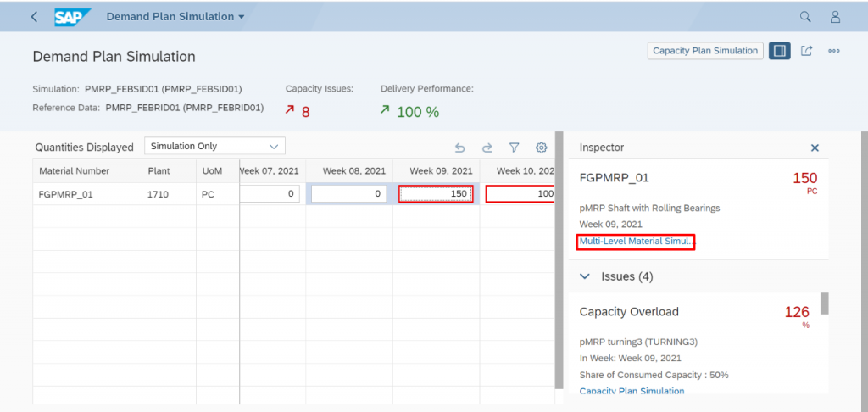Image resolution: width=868 pixels, height=412 pixels.
Task: Select the UoM column header
Action: click(x=218, y=171)
